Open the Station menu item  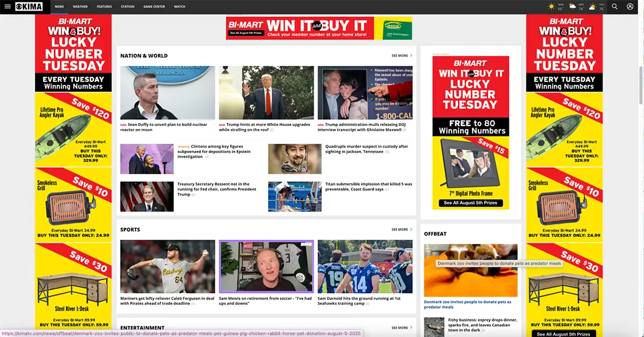(x=127, y=6)
